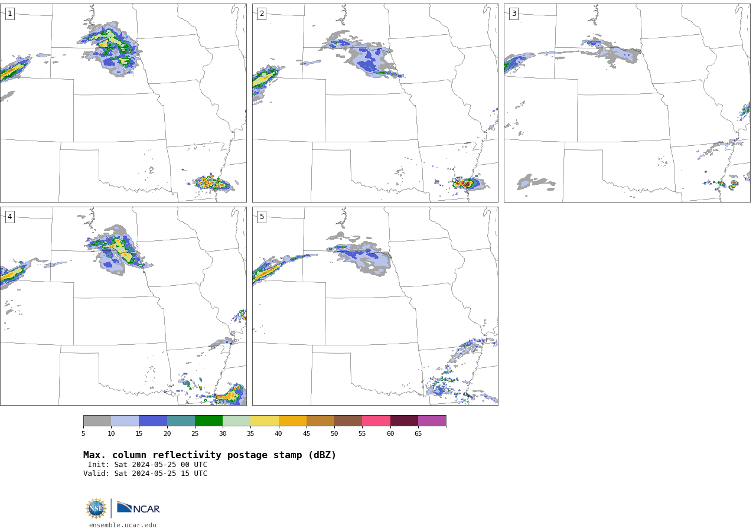Click the colorbar tick label 20

pyautogui.click(x=167, y=434)
